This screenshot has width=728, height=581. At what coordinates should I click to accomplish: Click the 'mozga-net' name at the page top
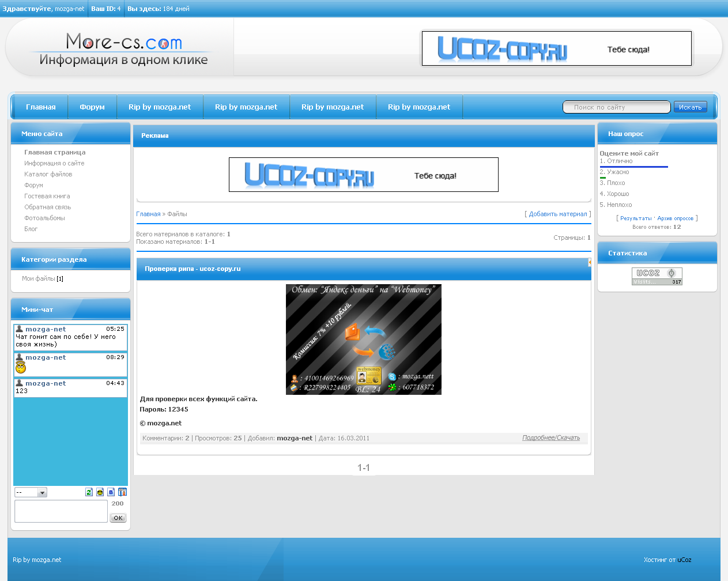coord(69,9)
